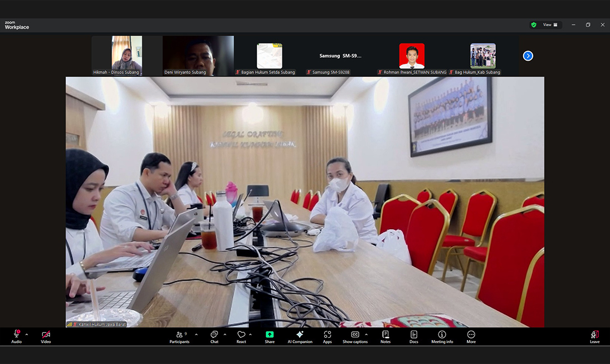610x364 pixels.
Task: Turn on camera with Video button
Action: [46, 336]
